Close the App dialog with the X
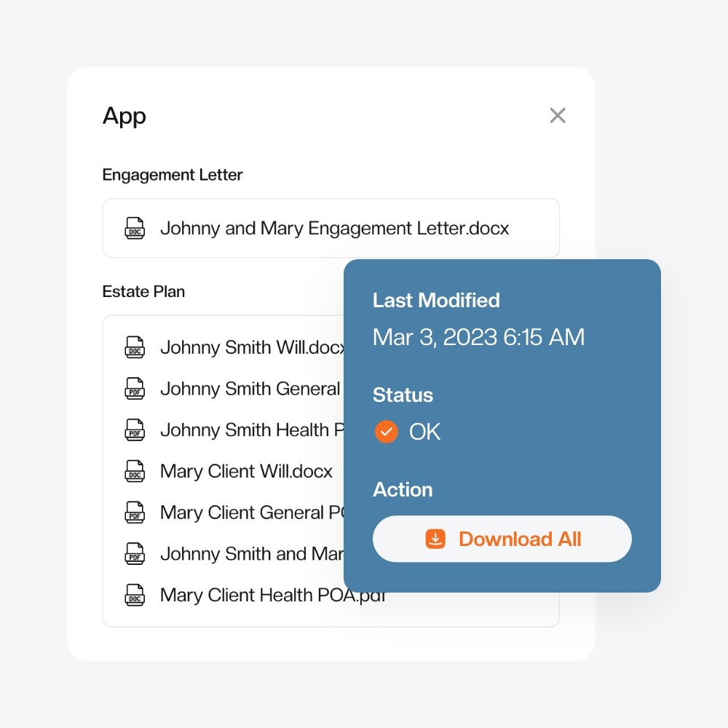Screen dimensions: 728x728 (558, 116)
